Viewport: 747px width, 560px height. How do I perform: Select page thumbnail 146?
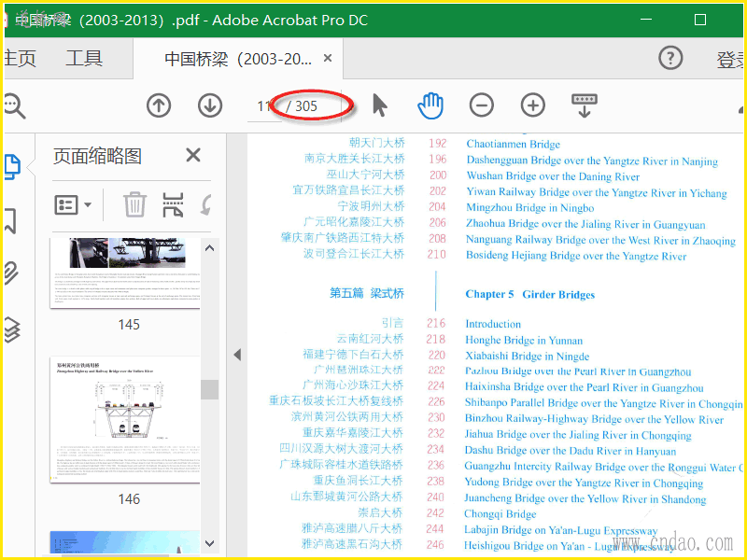[x=125, y=419]
